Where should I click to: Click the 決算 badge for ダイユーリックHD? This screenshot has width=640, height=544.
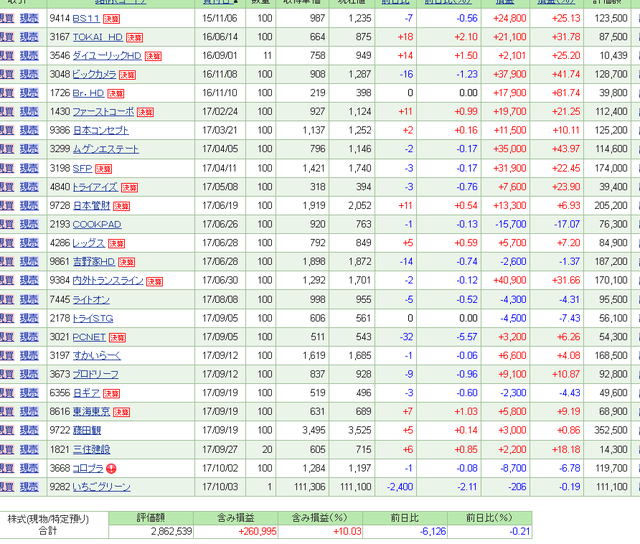(153, 56)
